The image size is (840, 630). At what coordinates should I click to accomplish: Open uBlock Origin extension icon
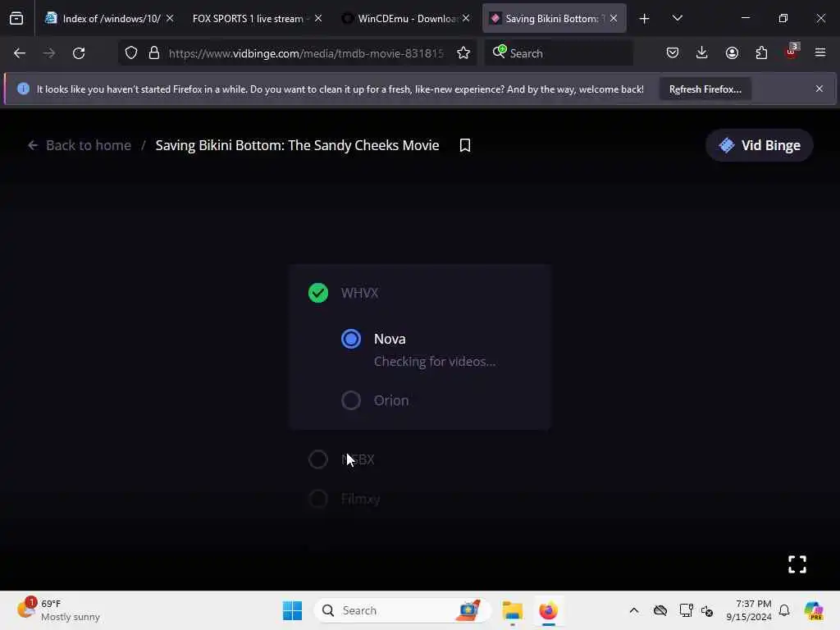click(792, 52)
